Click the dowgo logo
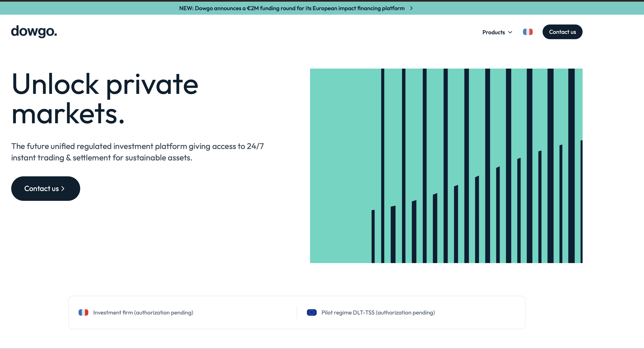Viewport: 644px width, 349px height. [x=34, y=31]
